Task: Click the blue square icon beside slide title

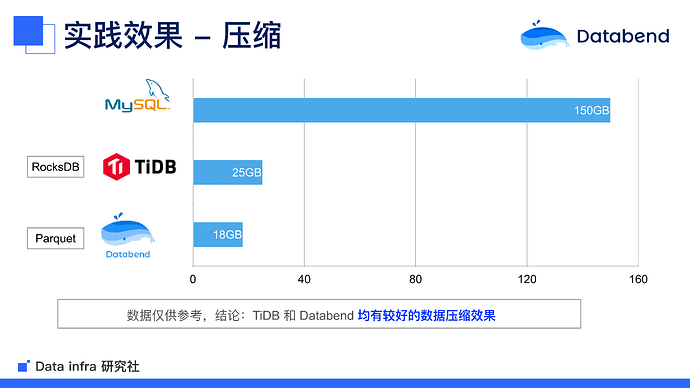Action: (34, 35)
